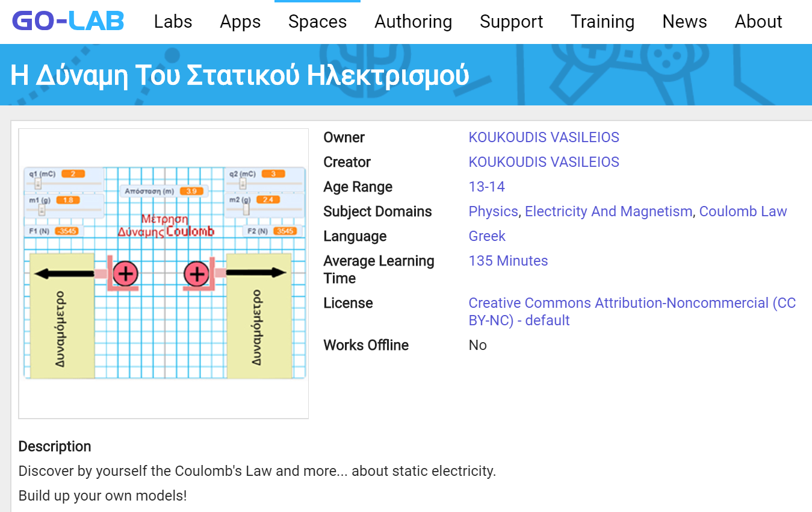Click the creator KOUKOUDIS VASILEIOS link

(x=544, y=162)
